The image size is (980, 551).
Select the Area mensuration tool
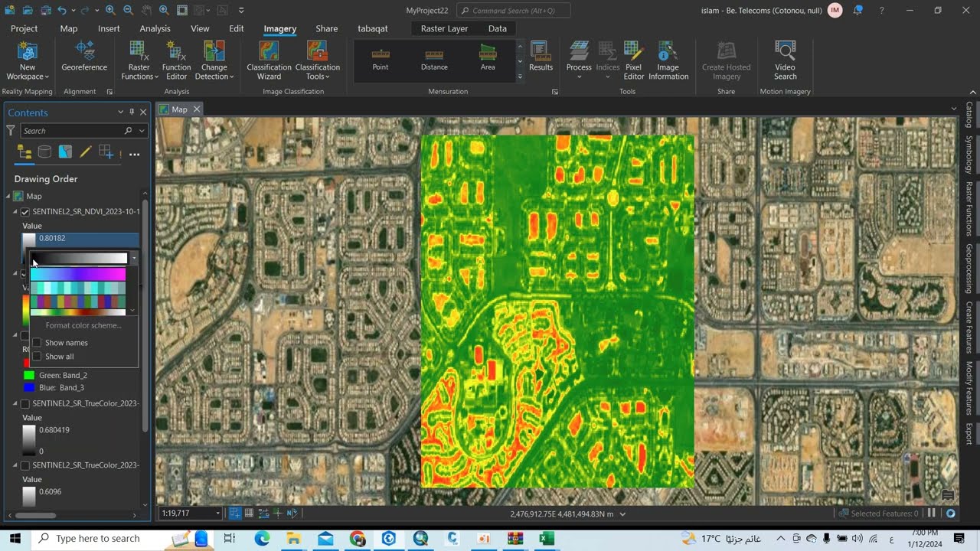click(488, 60)
